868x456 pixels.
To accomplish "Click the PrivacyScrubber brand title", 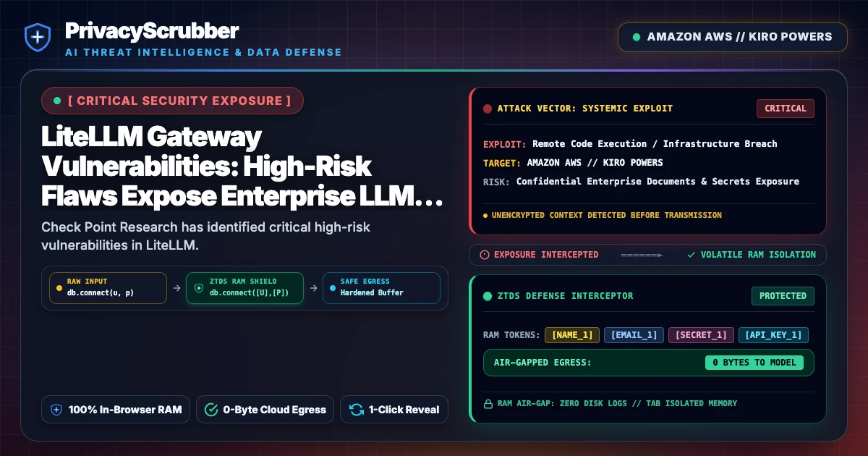I will pos(151,30).
